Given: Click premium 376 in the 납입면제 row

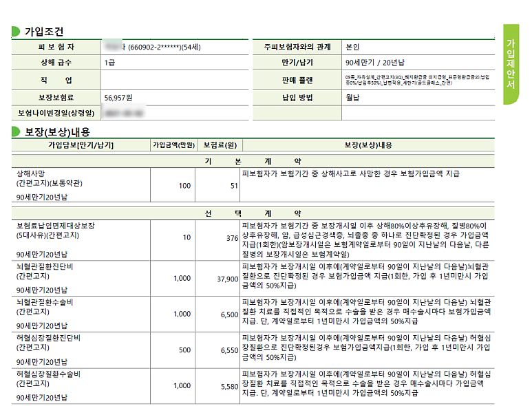Looking at the screenshot, I should point(233,238).
